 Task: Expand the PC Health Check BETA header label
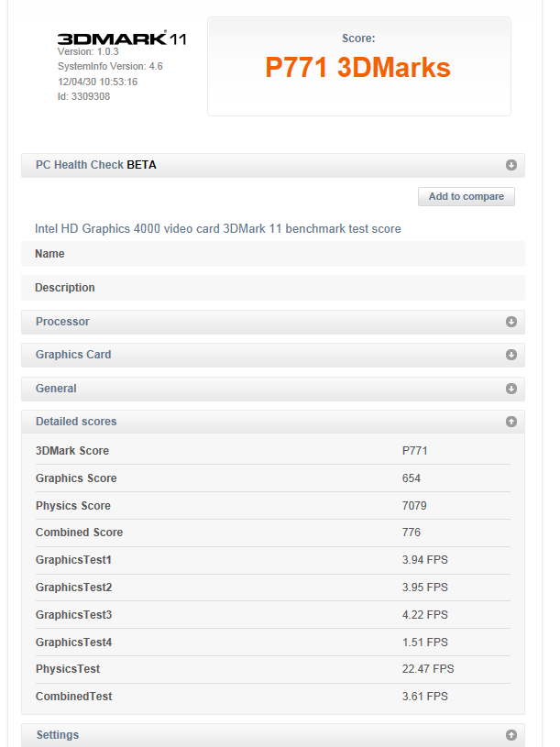click(96, 165)
